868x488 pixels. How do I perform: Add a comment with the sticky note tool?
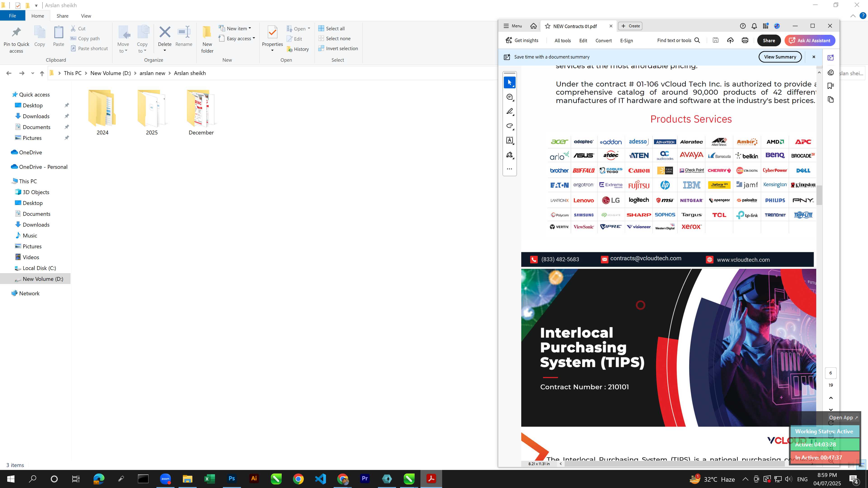[509, 97]
